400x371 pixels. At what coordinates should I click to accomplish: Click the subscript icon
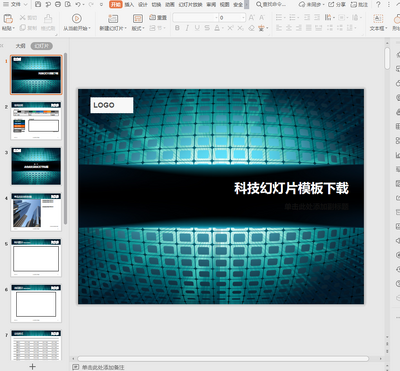240,28
